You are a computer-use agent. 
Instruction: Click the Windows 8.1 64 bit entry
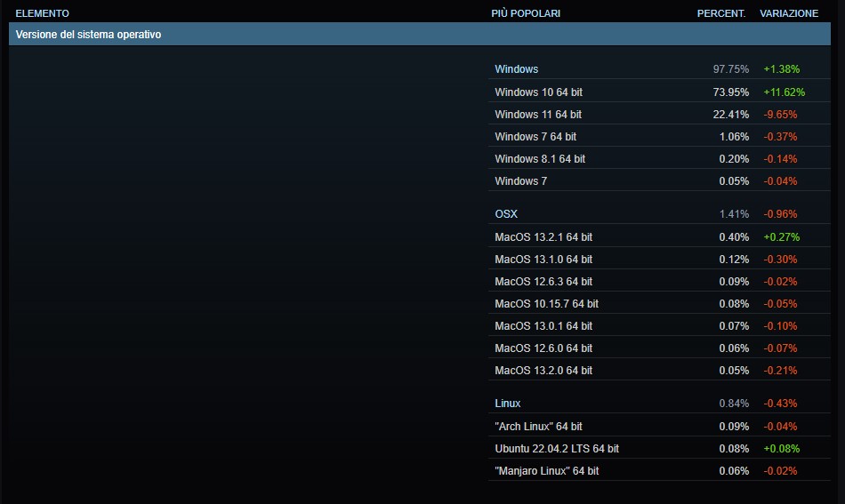pyautogui.click(x=539, y=159)
